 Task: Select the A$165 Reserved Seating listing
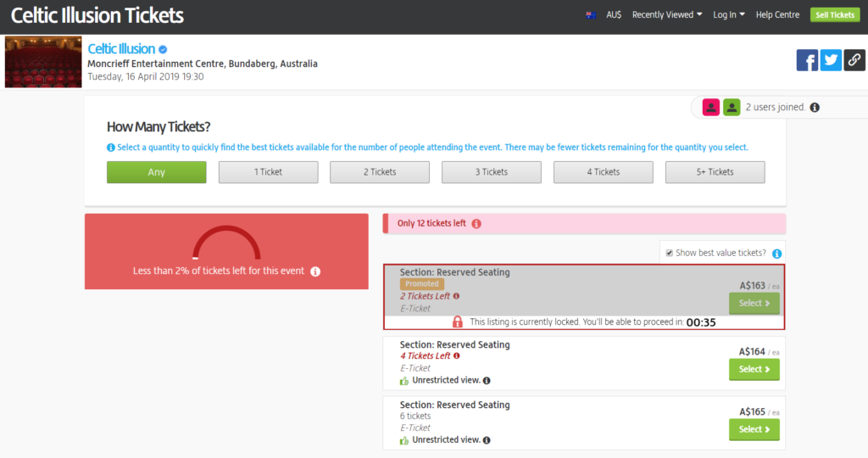pos(754,430)
